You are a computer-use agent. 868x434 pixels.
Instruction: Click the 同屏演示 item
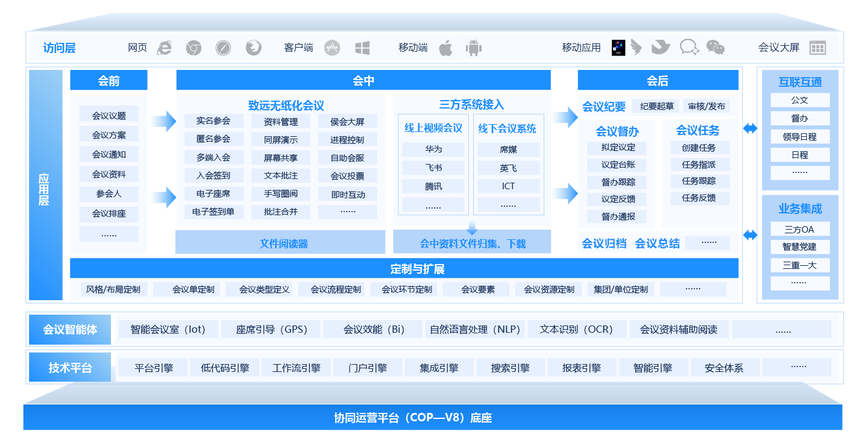(x=281, y=139)
